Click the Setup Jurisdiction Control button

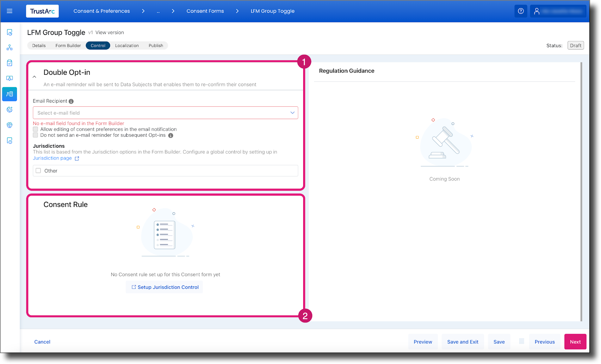[164, 287]
